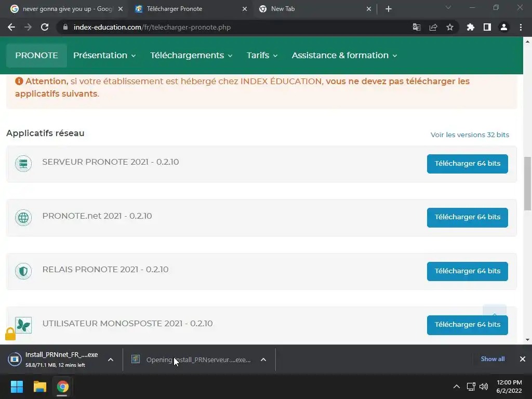Expand the Téléchargements menu
This screenshot has width=532, height=399.
(191, 55)
